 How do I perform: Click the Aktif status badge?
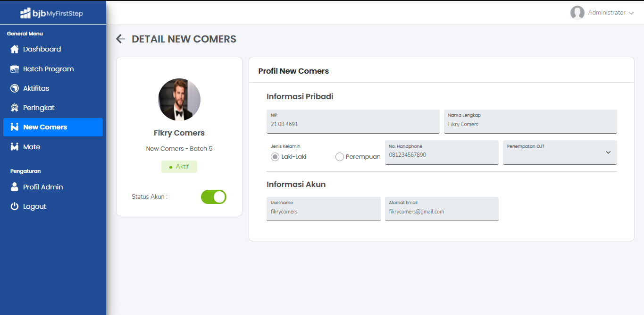(179, 167)
